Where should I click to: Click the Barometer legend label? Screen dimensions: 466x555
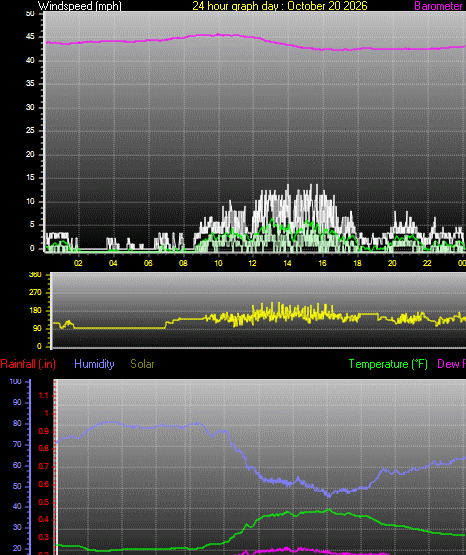pyautogui.click(x=439, y=6)
